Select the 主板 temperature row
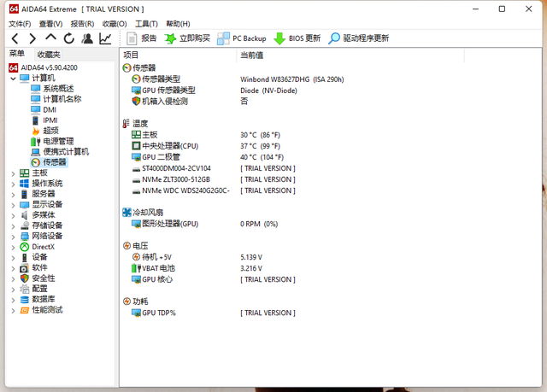The width and height of the screenshot is (547, 392). pyautogui.click(x=206, y=135)
